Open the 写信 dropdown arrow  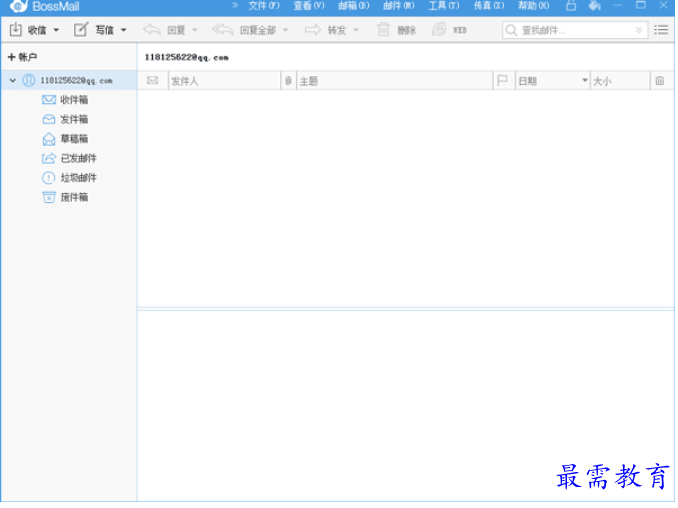click(124, 30)
